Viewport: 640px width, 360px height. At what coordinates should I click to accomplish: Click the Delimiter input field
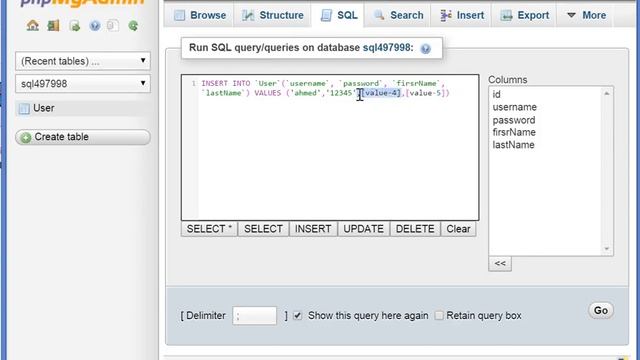click(254, 316)
